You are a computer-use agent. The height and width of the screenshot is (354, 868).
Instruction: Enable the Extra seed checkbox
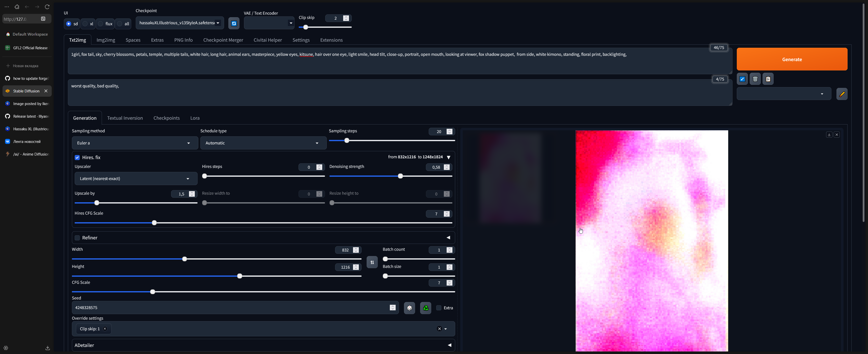[x=439, y=308]
